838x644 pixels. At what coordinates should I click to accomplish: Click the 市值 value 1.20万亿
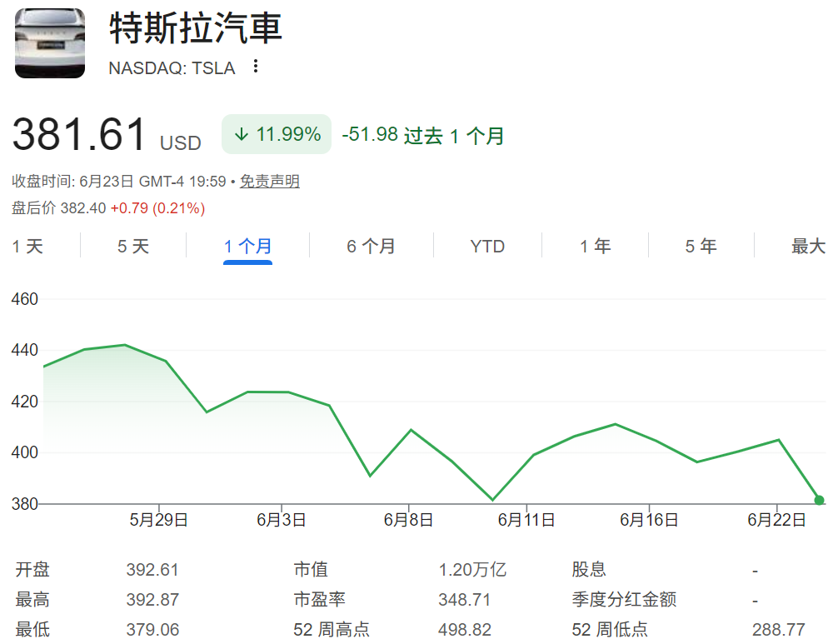(472, 570)
